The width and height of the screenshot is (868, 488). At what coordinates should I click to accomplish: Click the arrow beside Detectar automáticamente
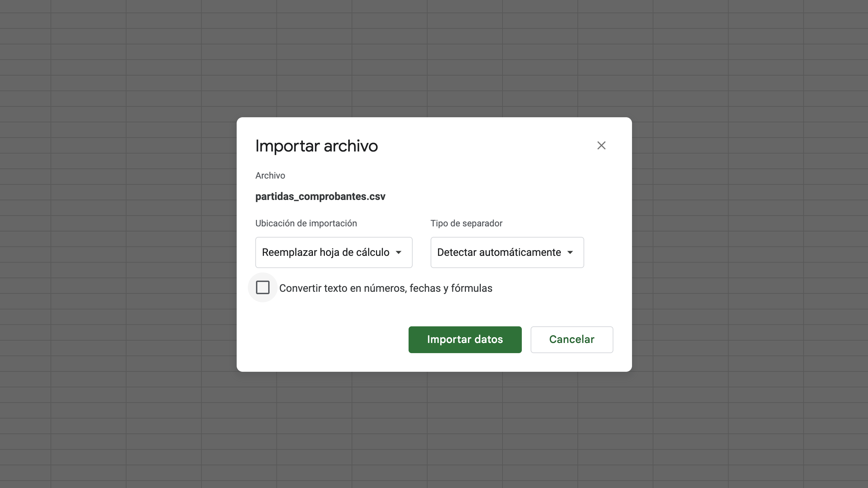point(570,252)
